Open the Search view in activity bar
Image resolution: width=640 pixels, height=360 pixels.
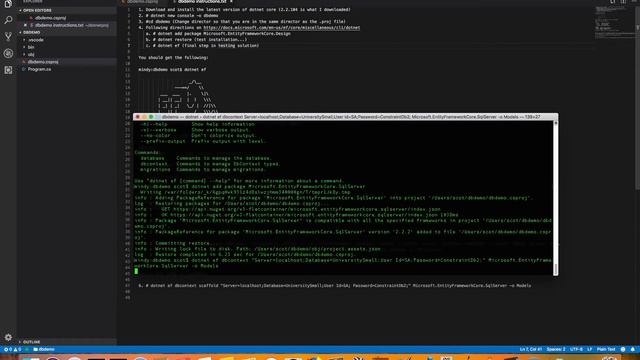click(8, 20)
